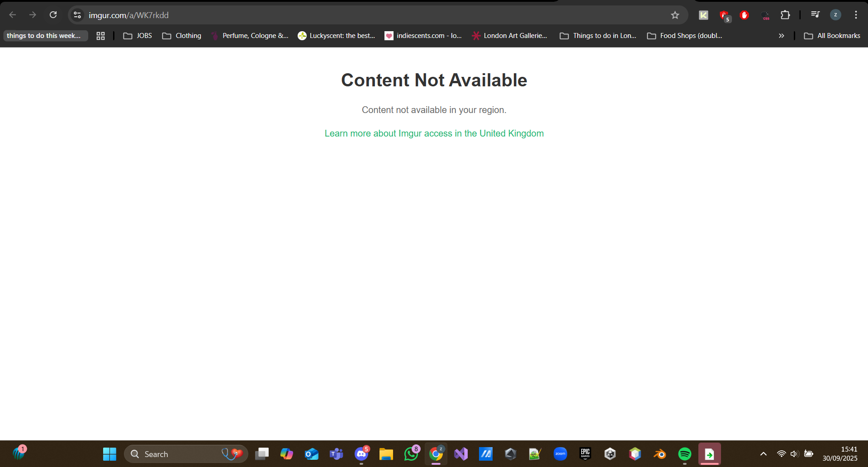Screen dimensions: 868x467
Task: Open the Chrome three-dot menu
Action: pos(856,15)
